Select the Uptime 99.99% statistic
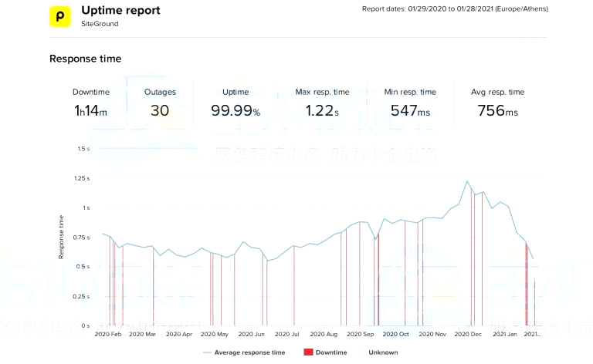The image size is (593, 364). (x=236, y=111)
